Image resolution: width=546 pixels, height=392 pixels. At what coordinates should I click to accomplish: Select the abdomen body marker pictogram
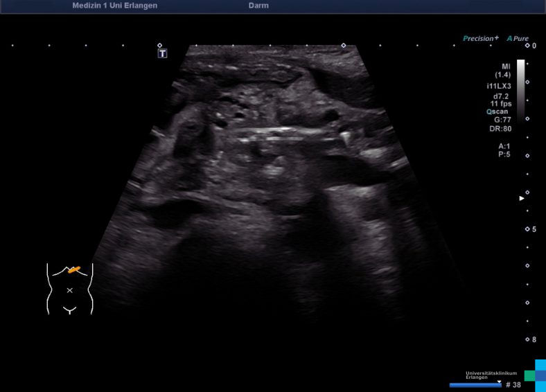coord(69,289)
